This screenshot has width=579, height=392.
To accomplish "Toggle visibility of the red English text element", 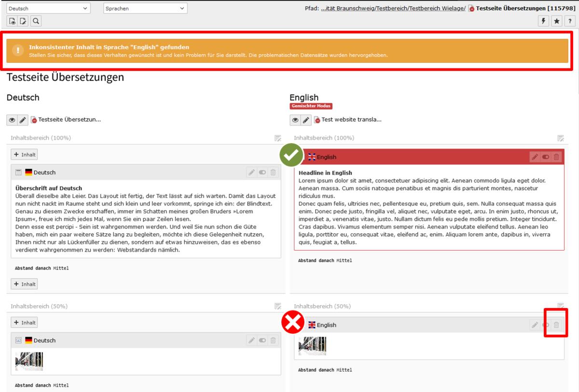I will [x=545, y=157].
